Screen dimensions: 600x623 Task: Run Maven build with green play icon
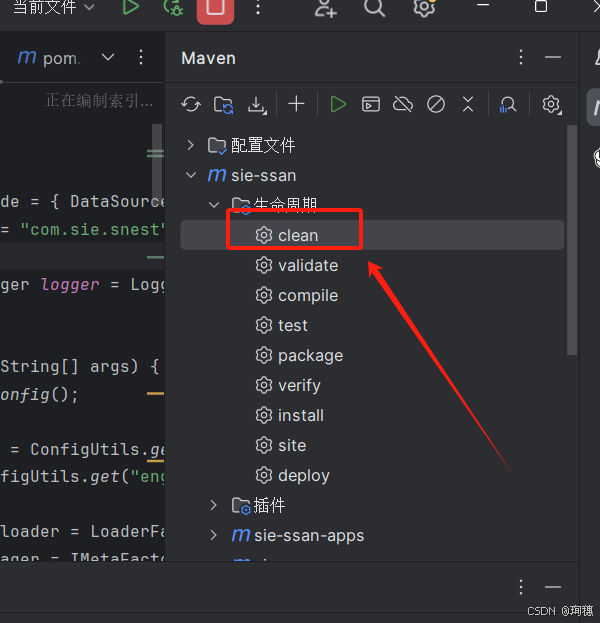(x=338, y=104)
